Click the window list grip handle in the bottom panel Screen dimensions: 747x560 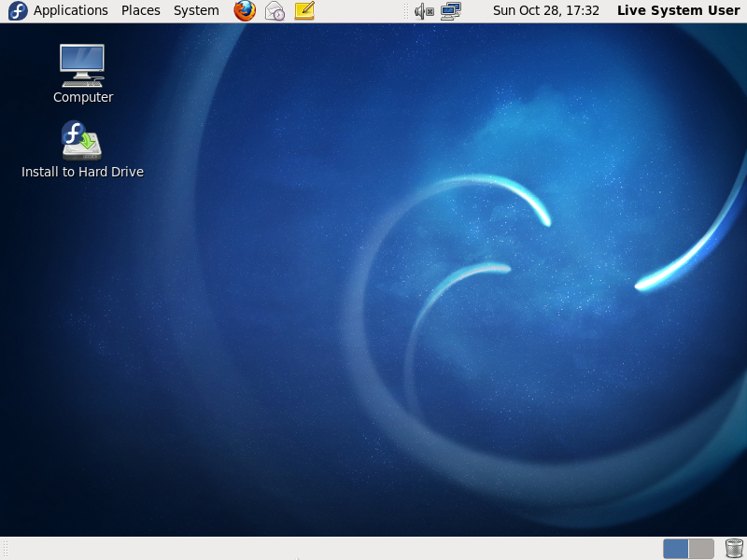(5, 549)
